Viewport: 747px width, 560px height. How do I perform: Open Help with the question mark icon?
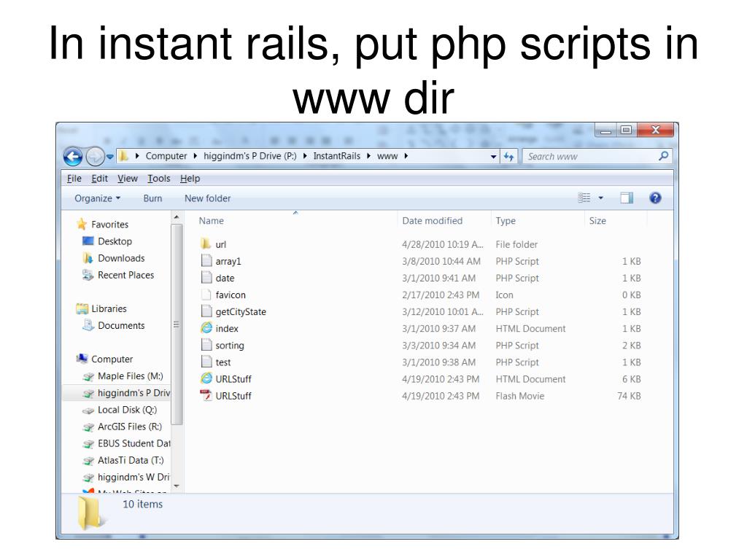click(x=655, y=198)
